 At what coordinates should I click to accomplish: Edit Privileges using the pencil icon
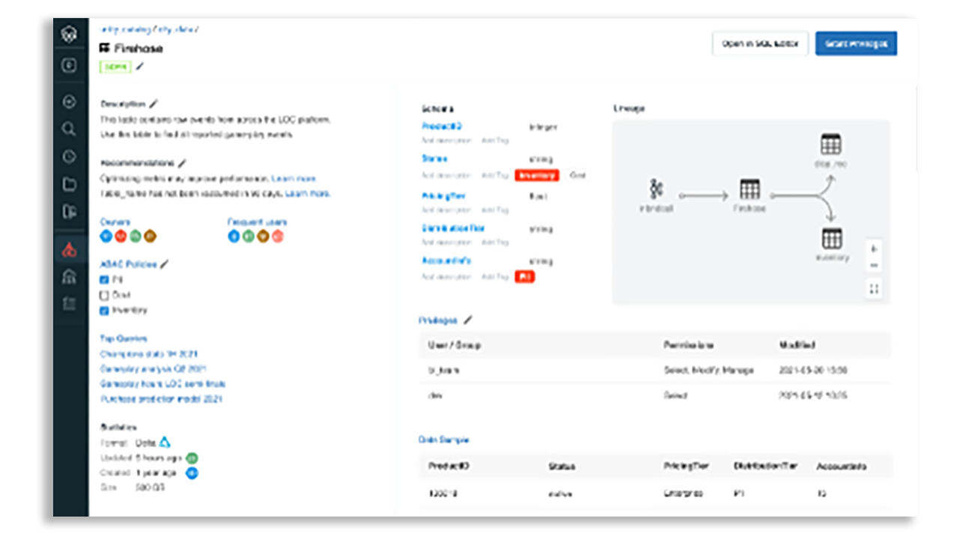[468, 320]
